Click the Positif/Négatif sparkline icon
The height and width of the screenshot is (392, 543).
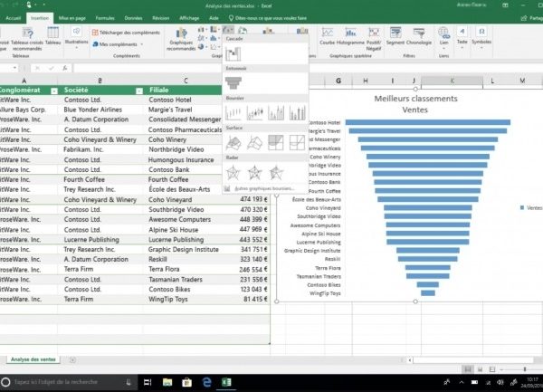click(373, 39)
